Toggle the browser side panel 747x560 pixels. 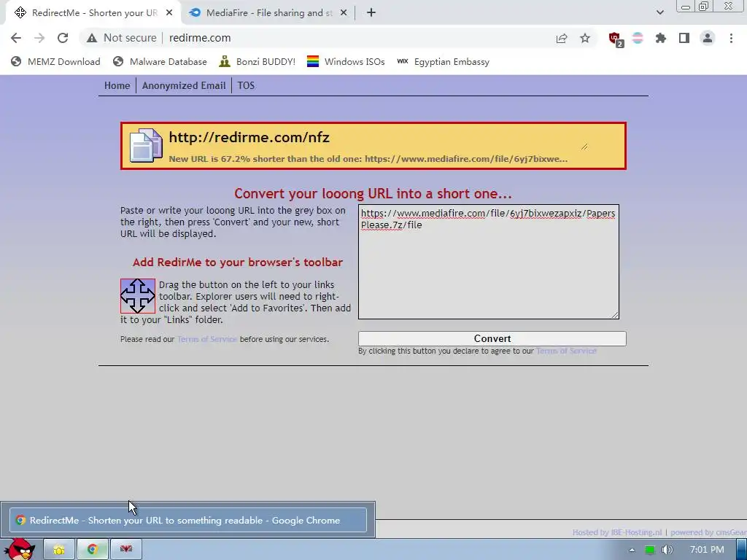684,38
